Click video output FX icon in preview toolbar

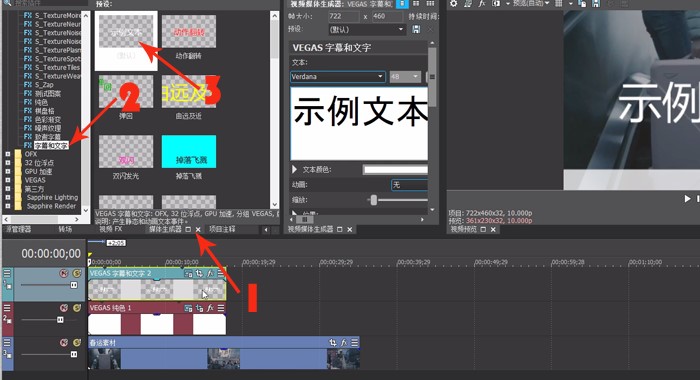pos(482,3)
